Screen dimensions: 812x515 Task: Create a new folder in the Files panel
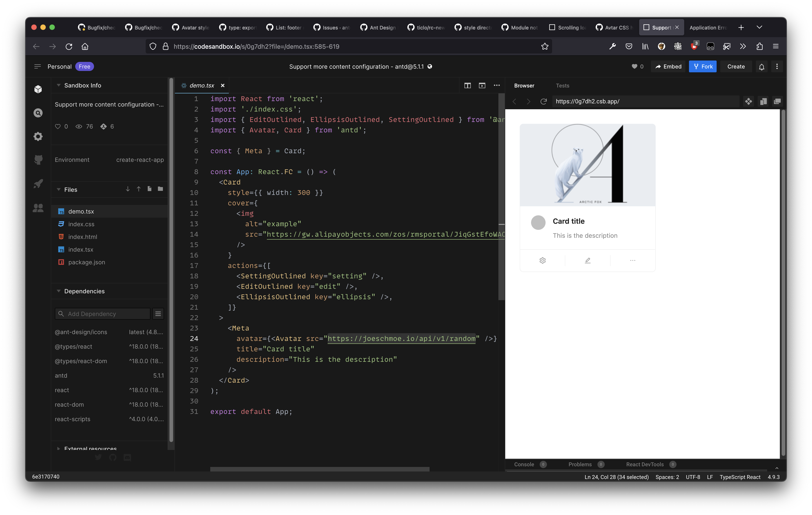point(160,189)
